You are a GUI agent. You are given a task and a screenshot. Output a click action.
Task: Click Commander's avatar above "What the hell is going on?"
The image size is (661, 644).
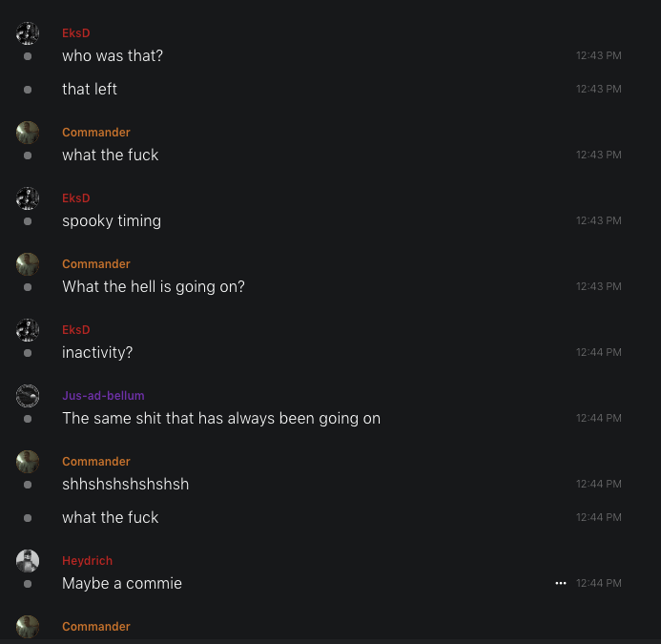28,264
